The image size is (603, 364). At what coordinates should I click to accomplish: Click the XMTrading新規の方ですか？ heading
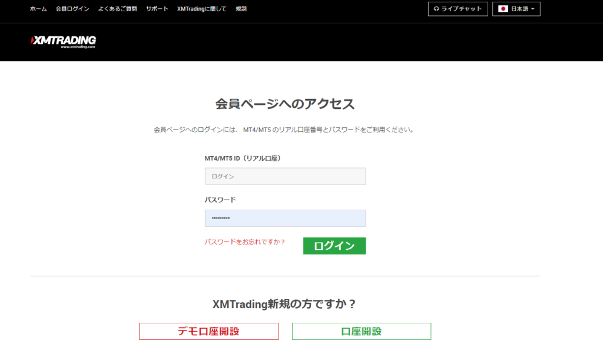[285, 304]
